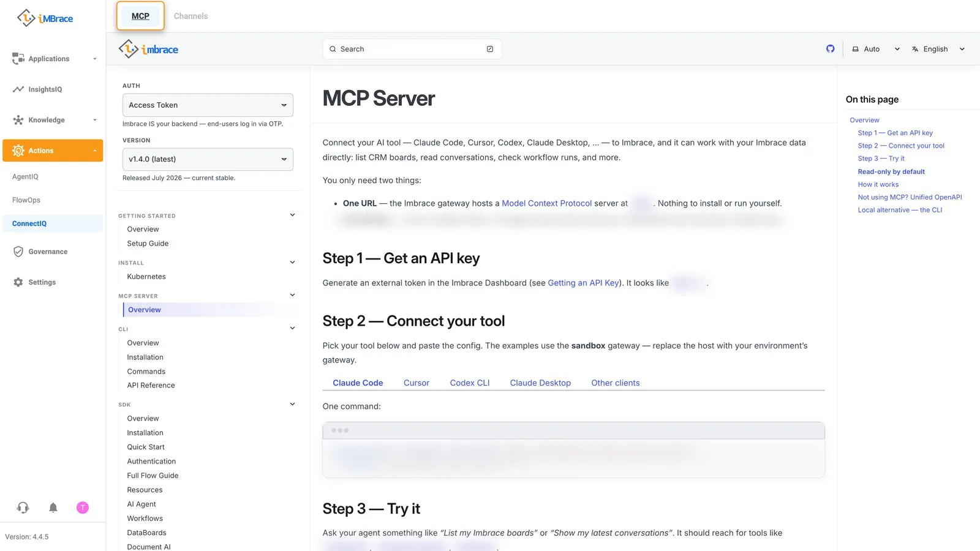Click the headset support icon
Screen dimensions: 980x551
(x=23, y=508)
